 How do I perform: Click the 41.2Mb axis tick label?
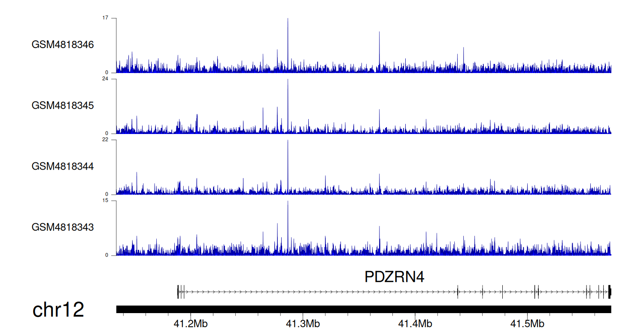click(x=191, y=324)
